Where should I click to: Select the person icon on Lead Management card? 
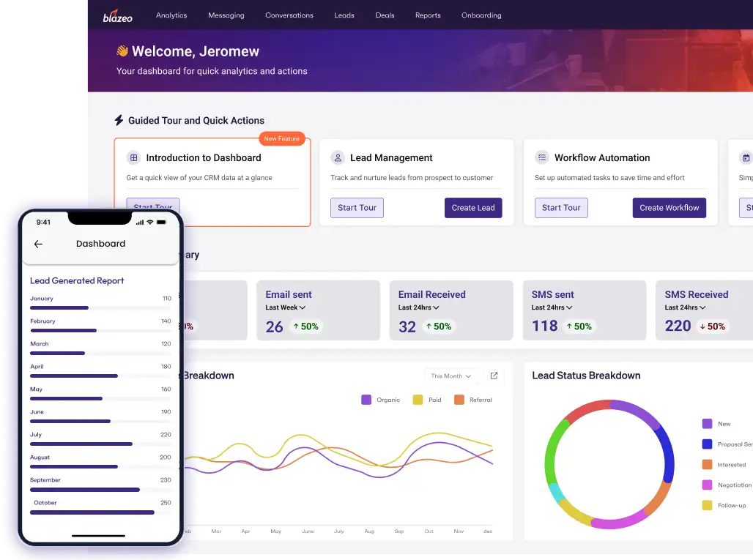coord(338,157)
